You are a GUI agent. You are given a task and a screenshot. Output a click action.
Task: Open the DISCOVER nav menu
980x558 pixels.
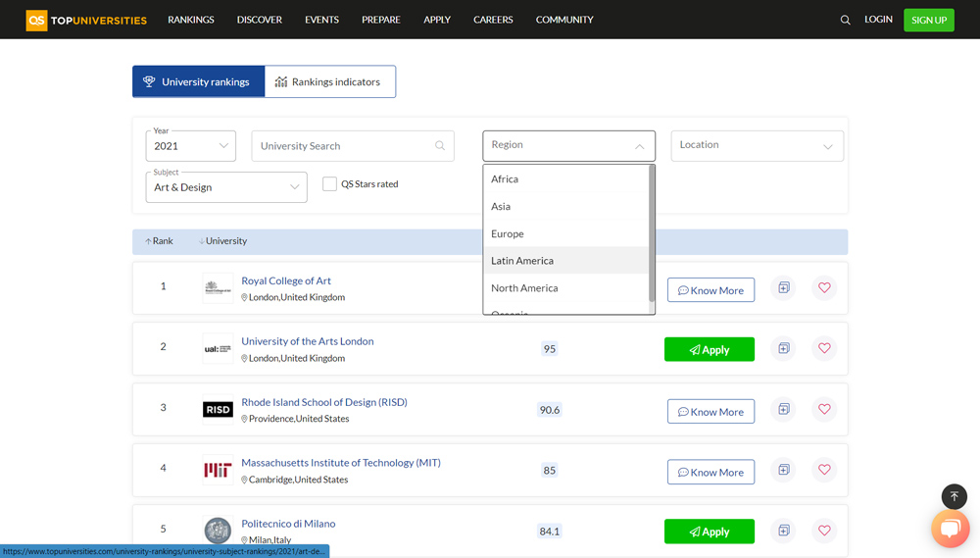point(260,20)
